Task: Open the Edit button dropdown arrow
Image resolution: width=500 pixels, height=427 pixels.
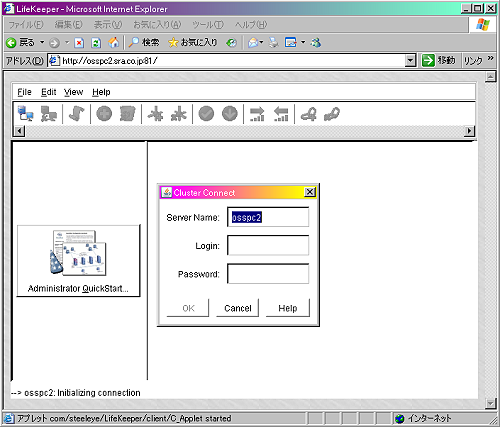Action: pyautogui.click(x=303, y=42)
